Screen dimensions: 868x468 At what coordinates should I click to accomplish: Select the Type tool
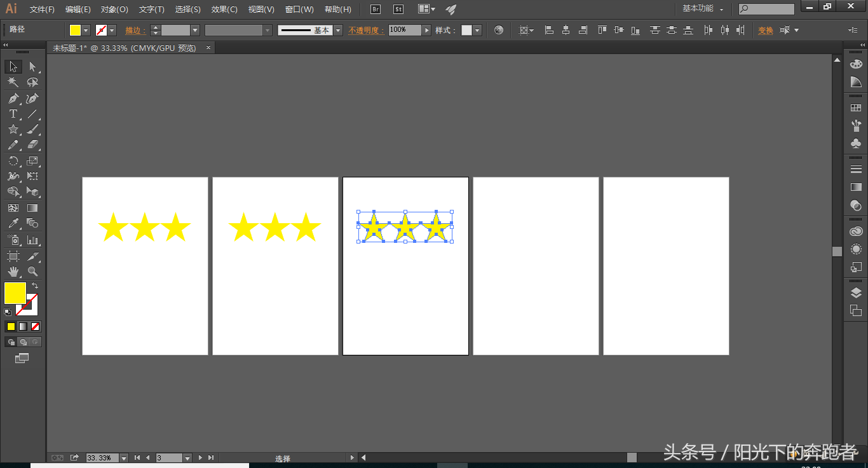click(x=13, y=114)
